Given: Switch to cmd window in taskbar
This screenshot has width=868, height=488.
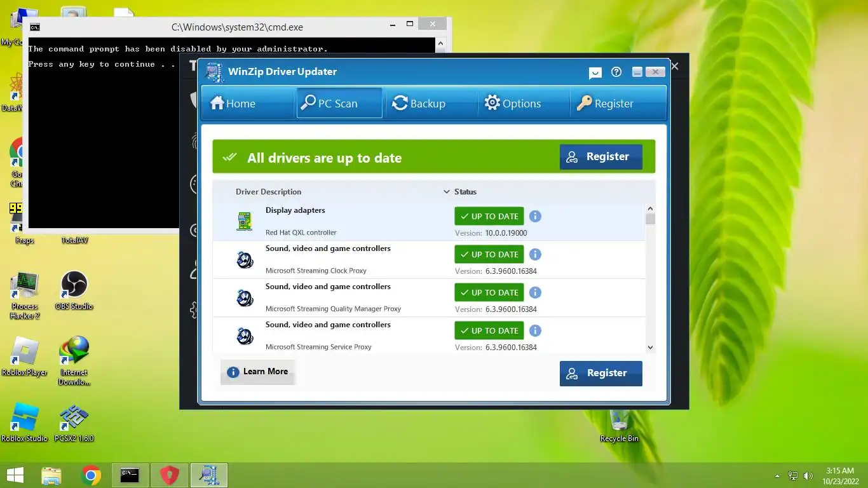Looking at the screenshot, I should pos(130,475).
